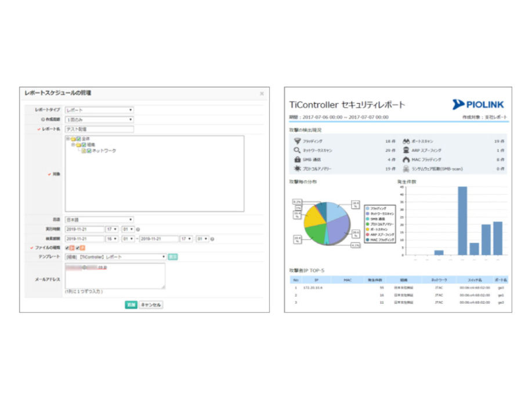Click the report name input field
Viewport: 532px width, 399px height.
[x=99, y=129]
